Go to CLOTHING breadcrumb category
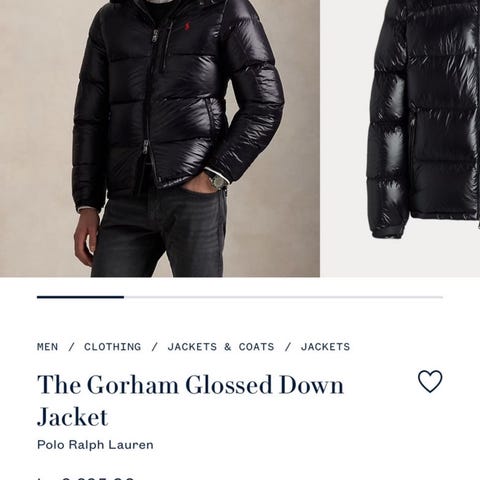The image size is (480, 480). tap(112, 347)
